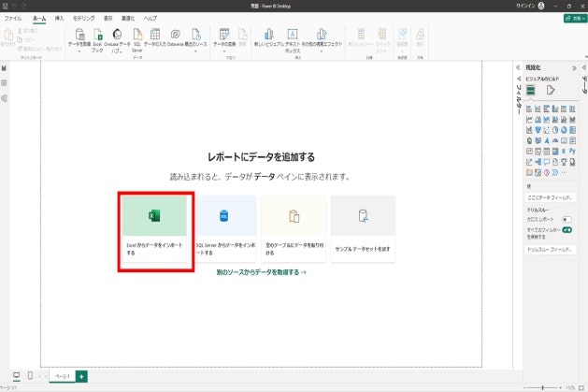This screenshot has height=392, width=588.
Task: Expand the Filters (フィルター) pane chevron
Action: (518, 68)
